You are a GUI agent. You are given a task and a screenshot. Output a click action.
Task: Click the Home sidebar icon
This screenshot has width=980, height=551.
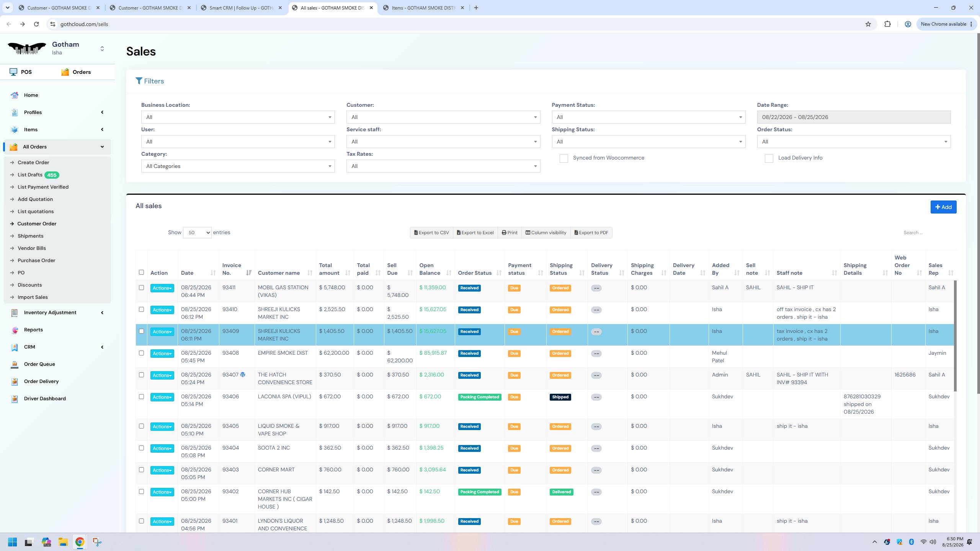(x=15, y=95)
